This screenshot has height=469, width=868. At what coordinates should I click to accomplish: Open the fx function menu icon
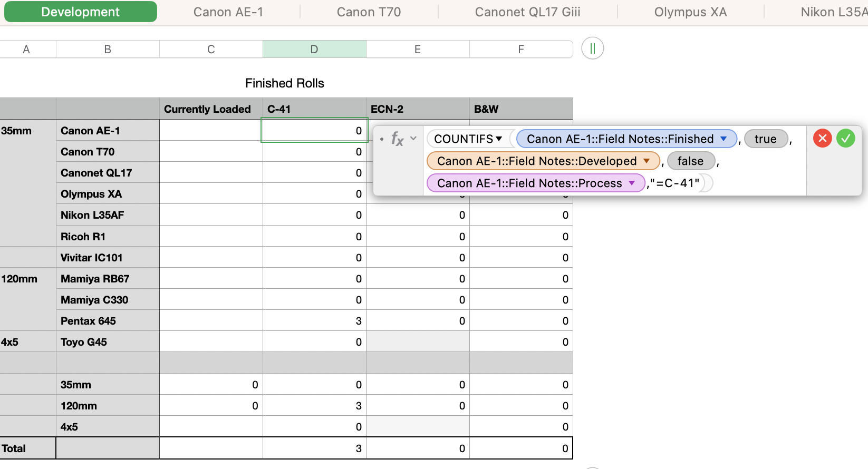point(397,139)
